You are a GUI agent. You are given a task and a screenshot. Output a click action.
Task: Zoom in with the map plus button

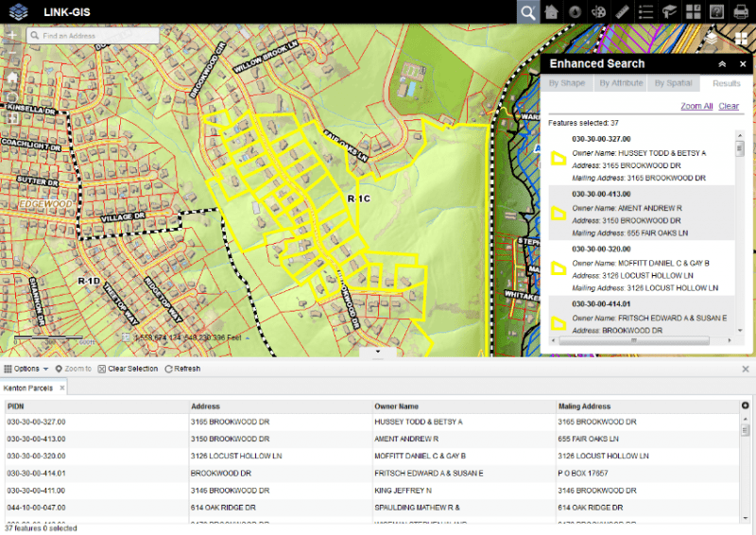point(11,35)
